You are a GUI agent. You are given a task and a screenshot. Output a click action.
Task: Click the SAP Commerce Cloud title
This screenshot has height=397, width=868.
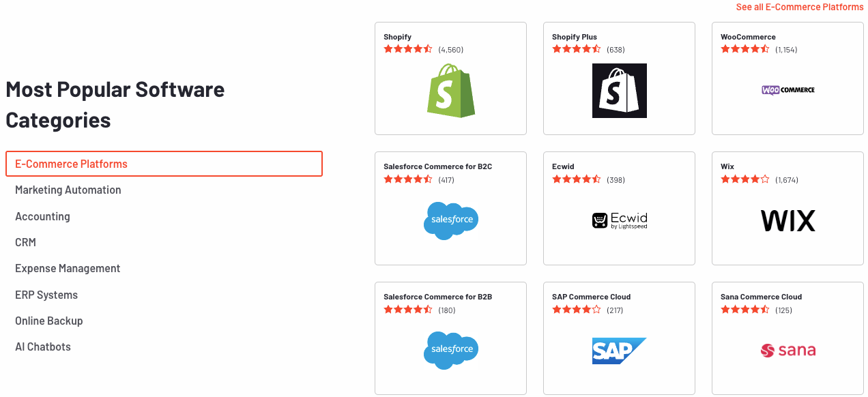coord(591,297)
